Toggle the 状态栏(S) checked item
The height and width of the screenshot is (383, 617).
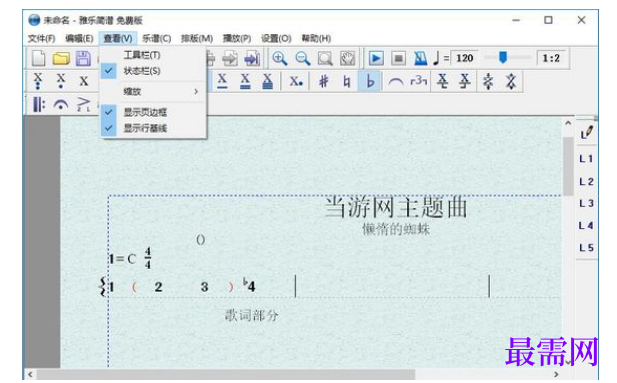pos(153,71)
